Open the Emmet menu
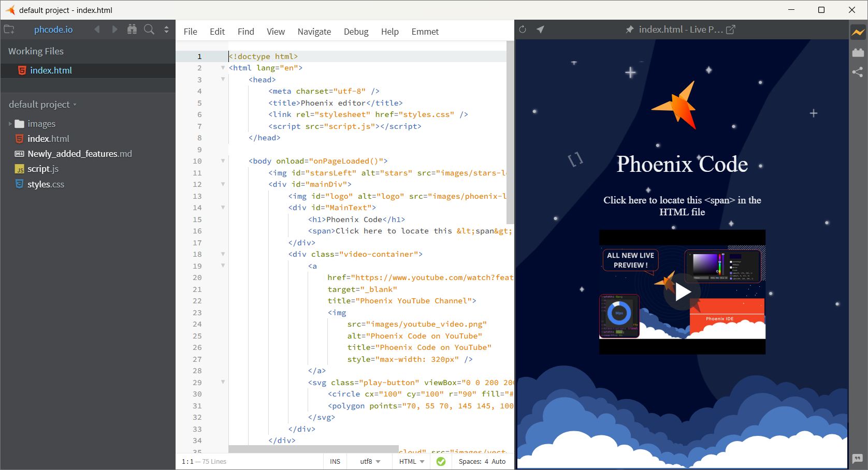Image resolution: width=868 pixels, height=470 pixels. (425, 32)
